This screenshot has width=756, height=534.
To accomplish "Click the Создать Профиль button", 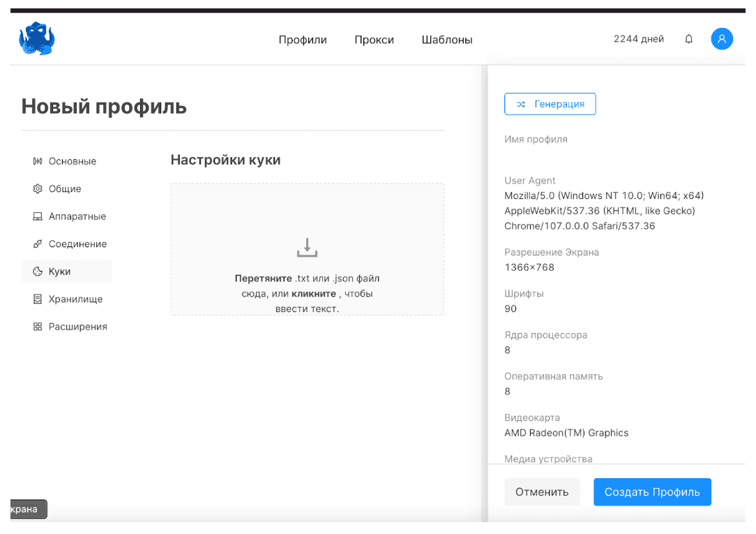I will click(x=652, y=491).
